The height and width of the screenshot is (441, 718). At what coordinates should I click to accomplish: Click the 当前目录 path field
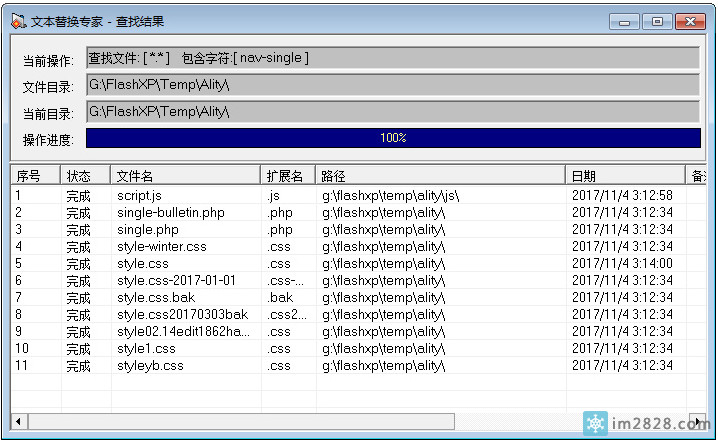click(392, 112)
